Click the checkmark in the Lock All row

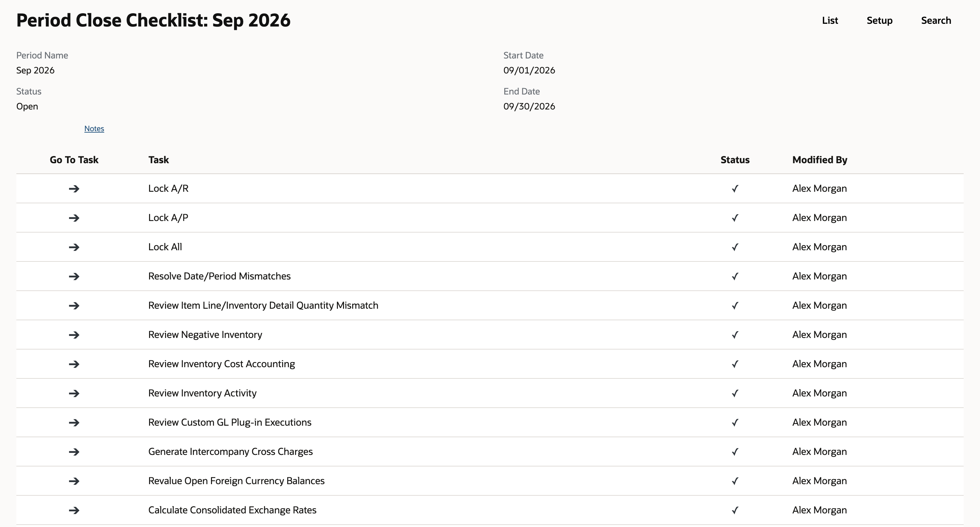(735, 247)
